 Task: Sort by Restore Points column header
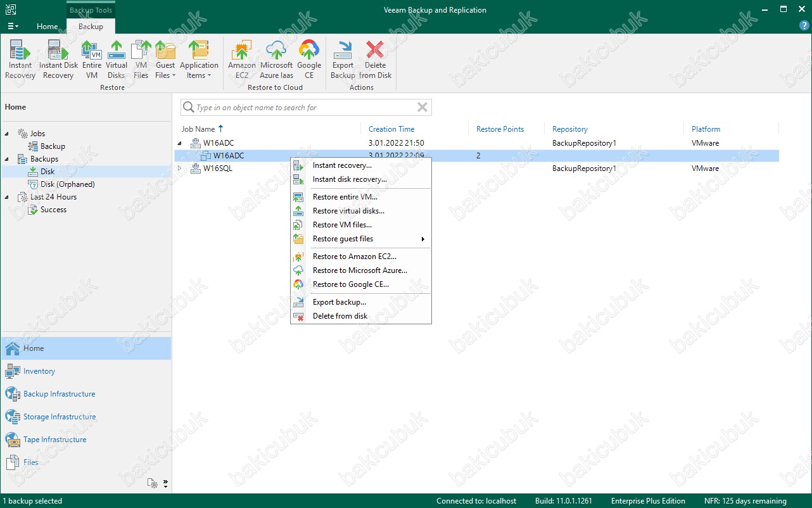click(x=500, y=129)
